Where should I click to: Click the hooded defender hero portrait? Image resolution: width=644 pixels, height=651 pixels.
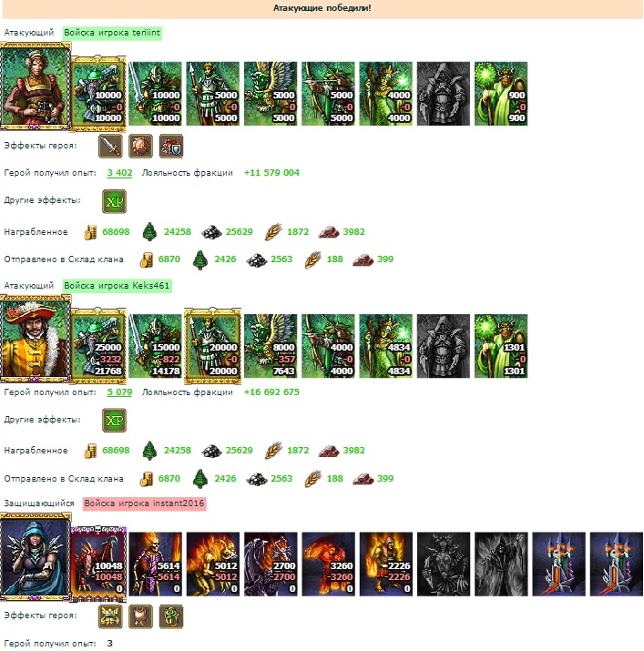click(36, 557)
